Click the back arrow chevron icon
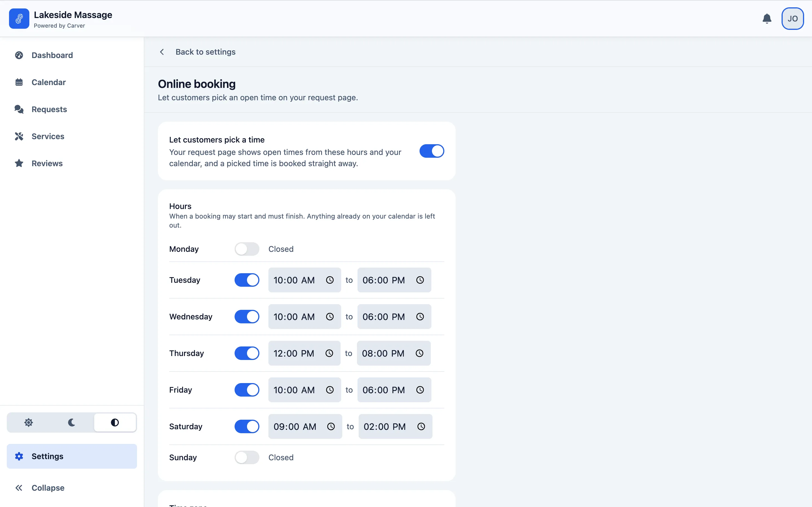 pos(162,52)
